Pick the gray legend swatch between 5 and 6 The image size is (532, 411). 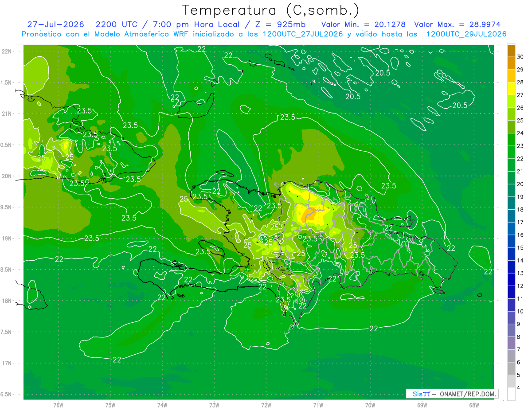point(511,368)
